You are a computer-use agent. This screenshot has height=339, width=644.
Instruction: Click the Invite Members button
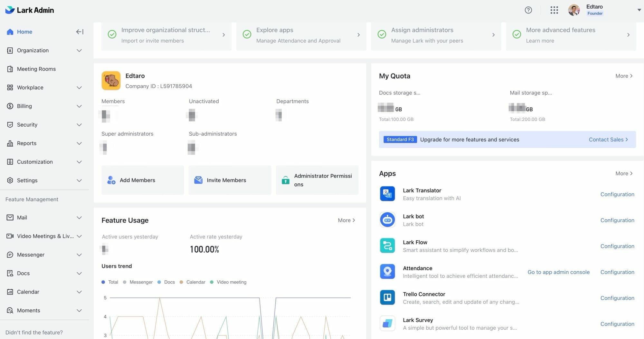(230, 180)
